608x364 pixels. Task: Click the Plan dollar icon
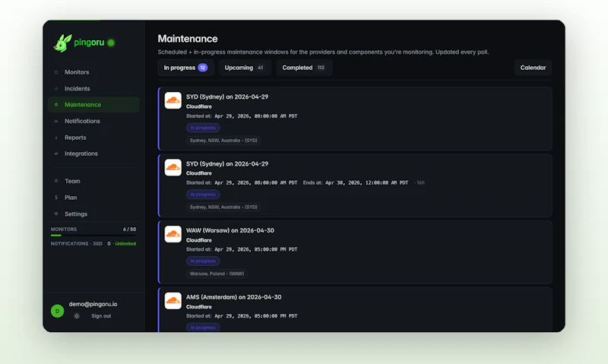56,198
